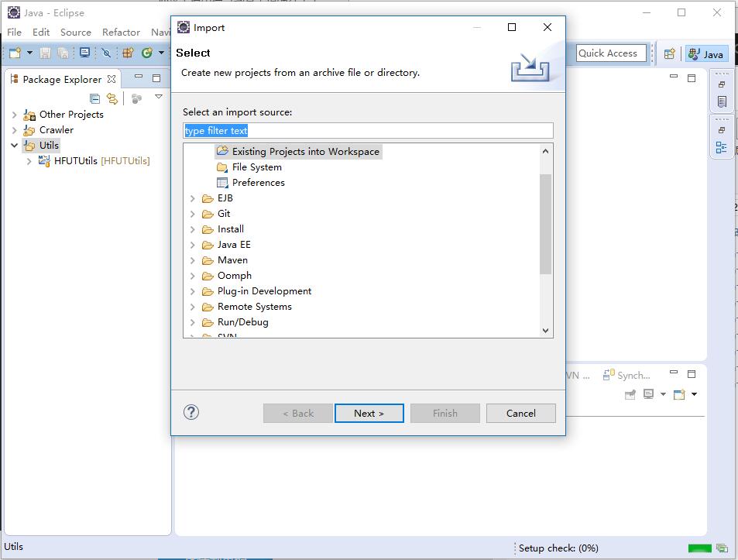Click the Next button
The image size is (738, 560).
[369, 413]
